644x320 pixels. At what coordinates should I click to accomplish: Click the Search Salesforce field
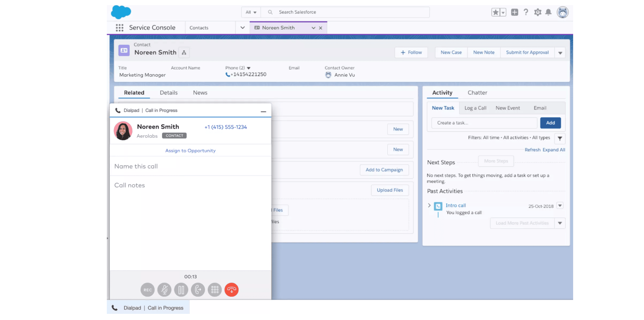[x=345, y=12]
